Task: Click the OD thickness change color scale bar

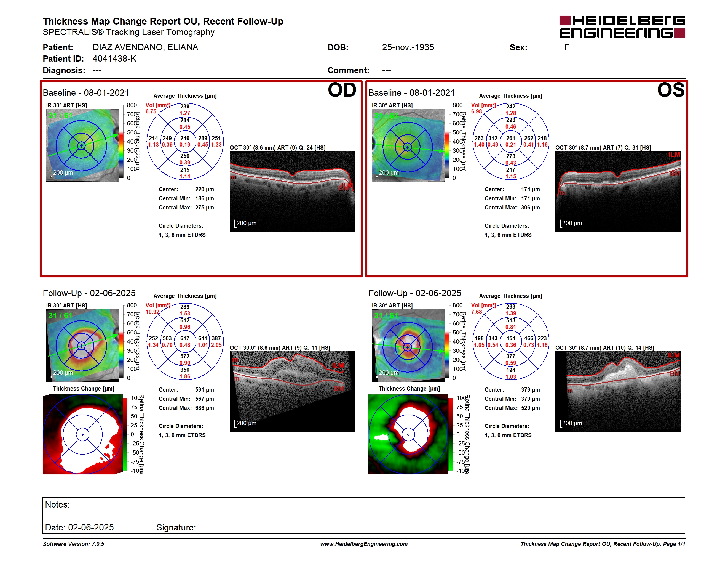Action: 125,434
